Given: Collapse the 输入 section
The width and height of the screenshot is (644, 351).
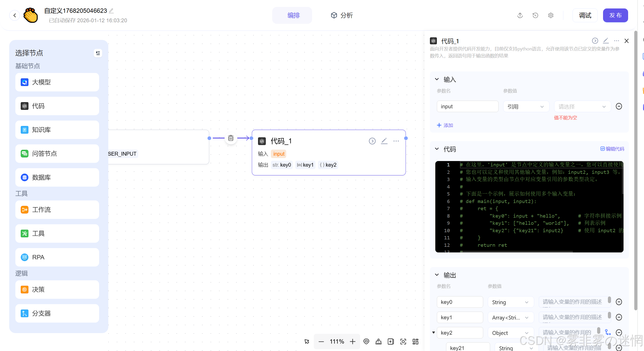Looking at the screenshot, I should point(437,79).
